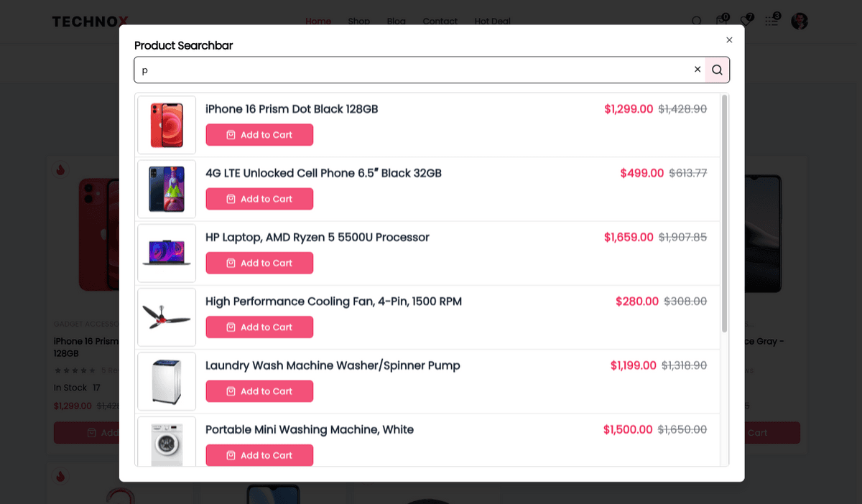Add iPhone 16 Prism Dot Black to cart
Screen dimensions: 862x504
point(259,135)
